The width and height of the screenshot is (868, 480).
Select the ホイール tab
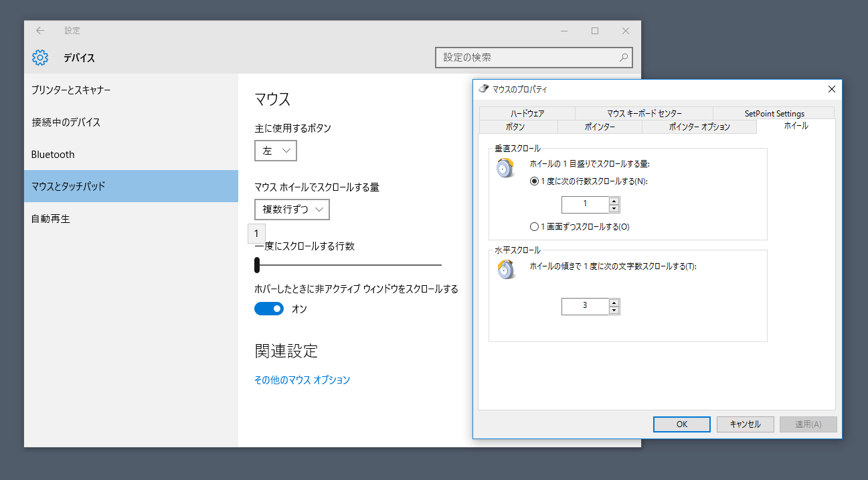pos(796,126)
